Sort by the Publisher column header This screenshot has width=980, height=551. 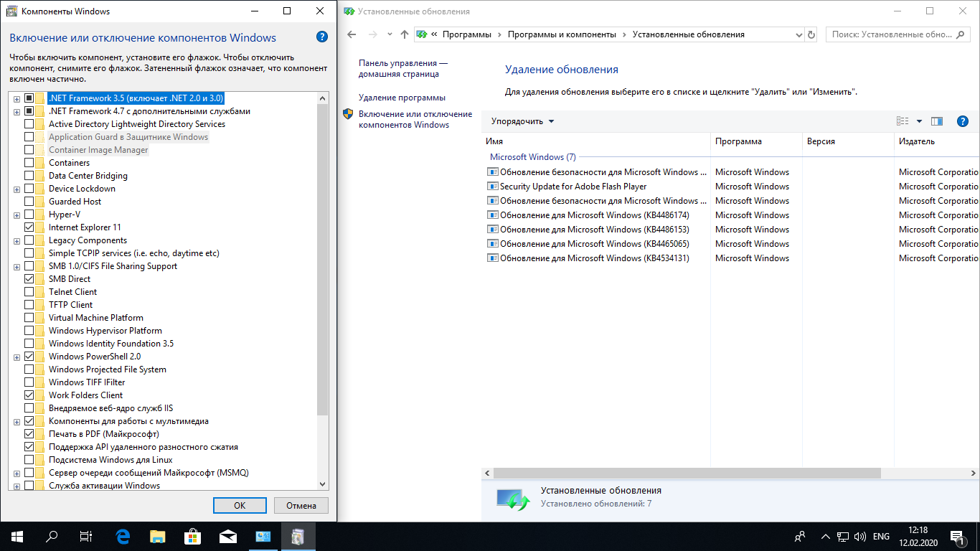click(x=937, y=141)
